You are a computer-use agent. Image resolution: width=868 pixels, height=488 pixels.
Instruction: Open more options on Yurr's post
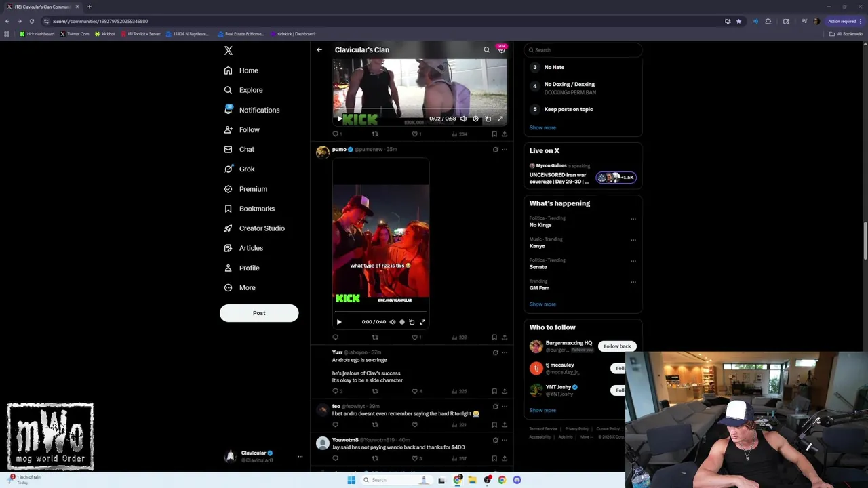click(x=505, y=352)
